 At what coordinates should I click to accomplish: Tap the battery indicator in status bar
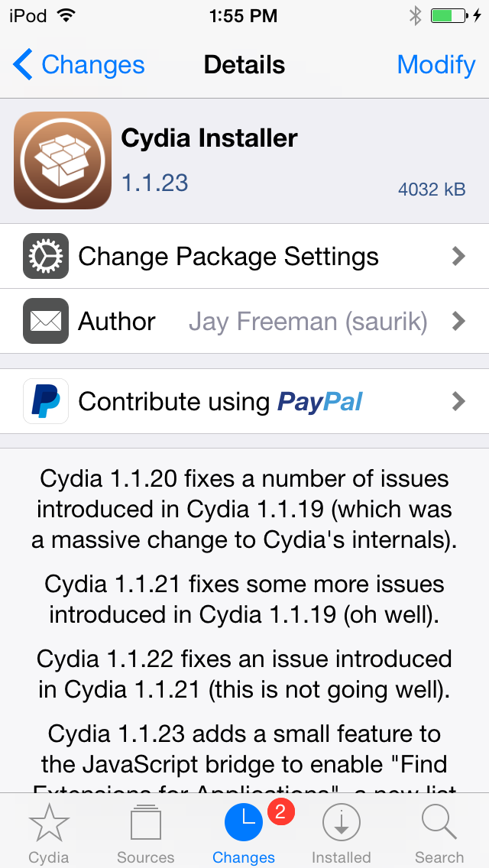click(449, 15)
